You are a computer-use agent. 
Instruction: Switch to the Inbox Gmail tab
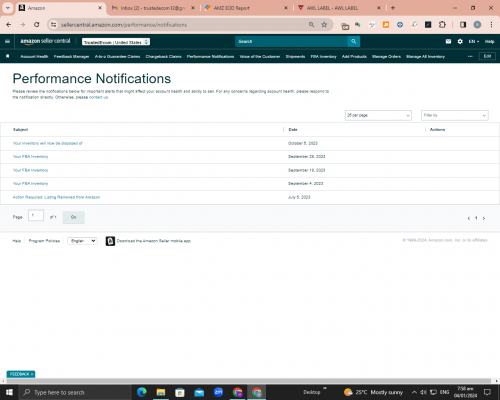[153, 8]
